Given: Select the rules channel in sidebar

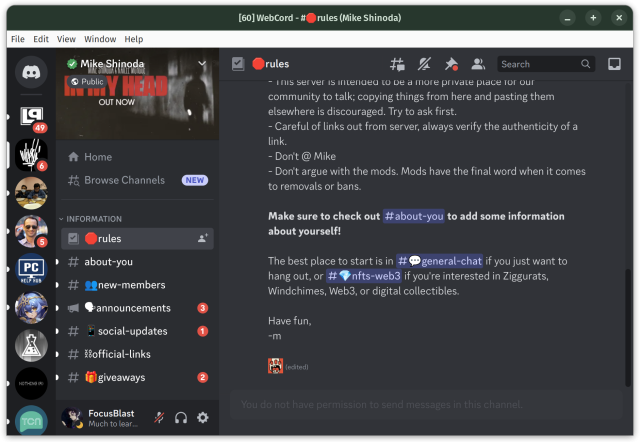Looking at the screenshot, I should [x=137, y=238].
